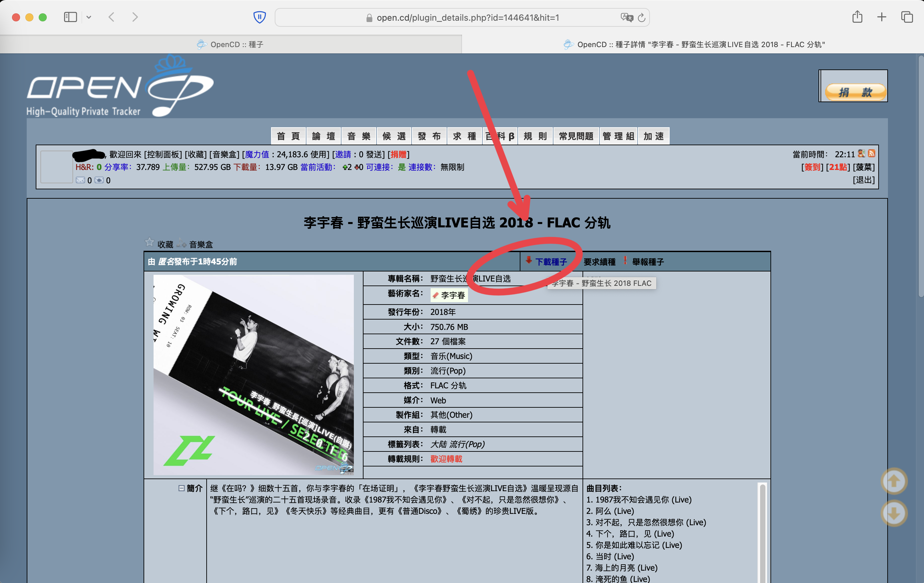This screenshot has height=583, width=924.
Task: Open tab overview icon
Action: tap(907, 17)
